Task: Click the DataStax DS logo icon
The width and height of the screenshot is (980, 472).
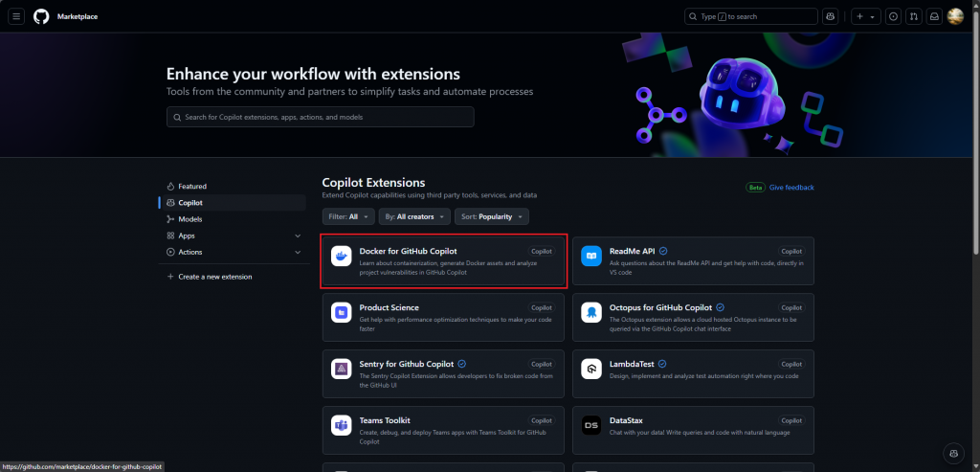Action: point(591,425)
